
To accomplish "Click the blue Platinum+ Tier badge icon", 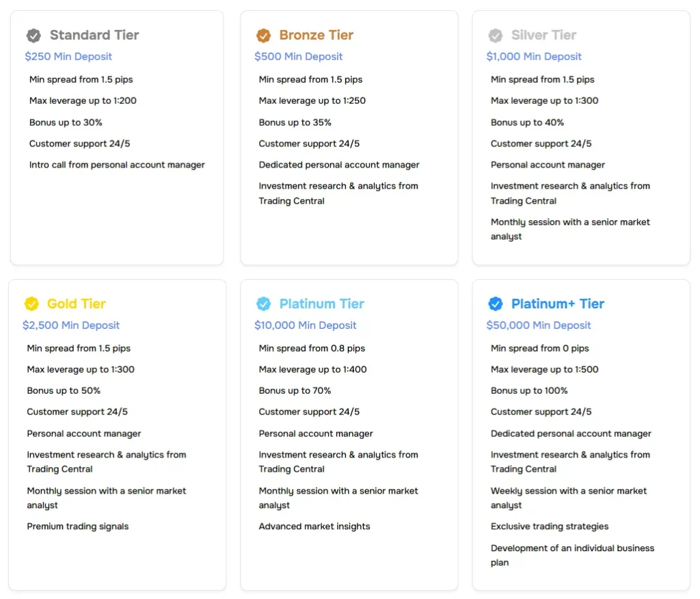I will pyautogui.click(x=495, y=304).
